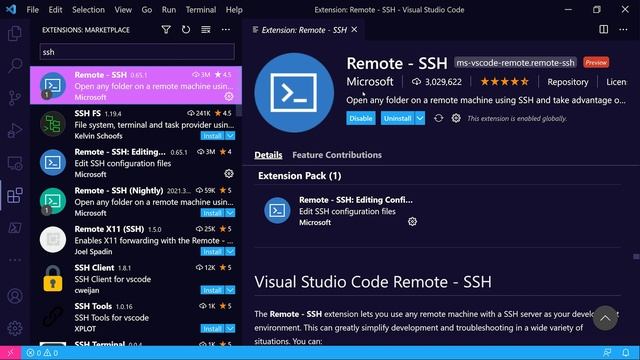Viewport: 640px width, 360px height.
Task: Install the Remote X11 (SSH) extension
Action: [x=213, y=252]
